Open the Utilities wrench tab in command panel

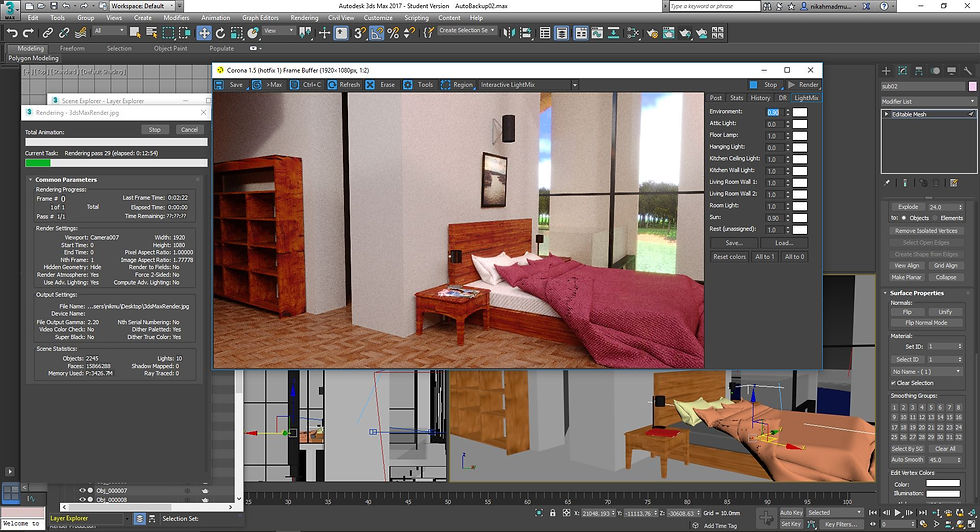[968, 71]
